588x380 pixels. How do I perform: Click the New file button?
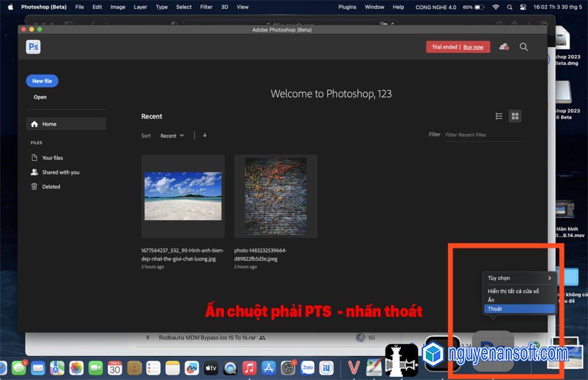click(x=42, y=81)
